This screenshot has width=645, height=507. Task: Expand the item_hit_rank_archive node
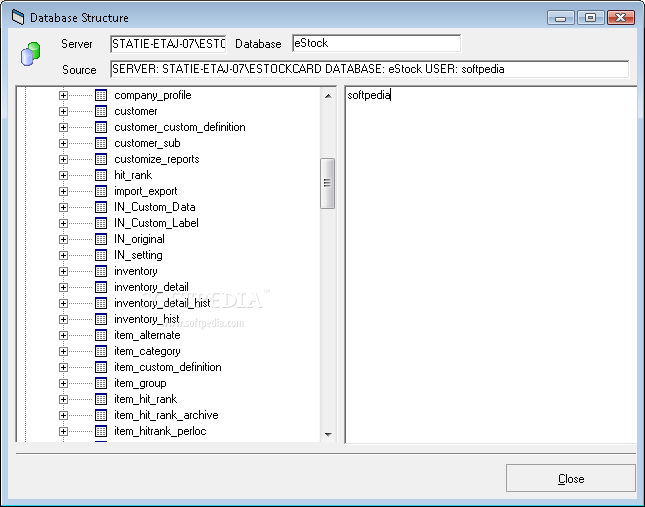click(x=63, y=415)
